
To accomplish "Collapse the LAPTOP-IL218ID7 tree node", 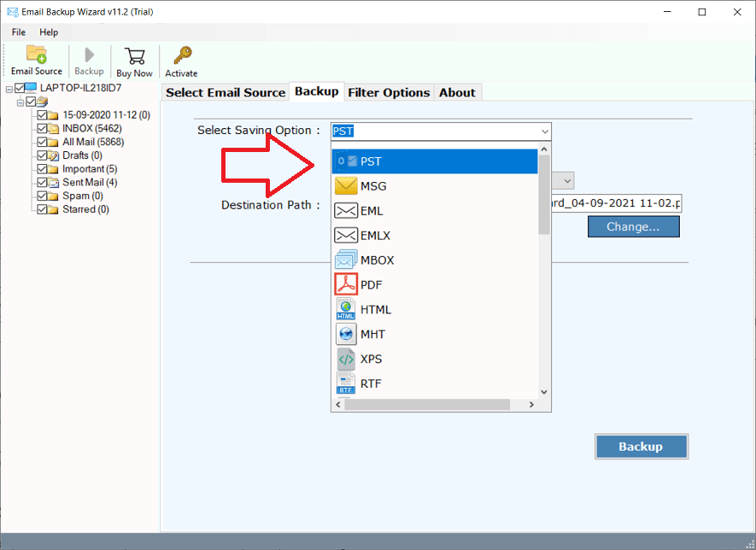I will (9, 87).
